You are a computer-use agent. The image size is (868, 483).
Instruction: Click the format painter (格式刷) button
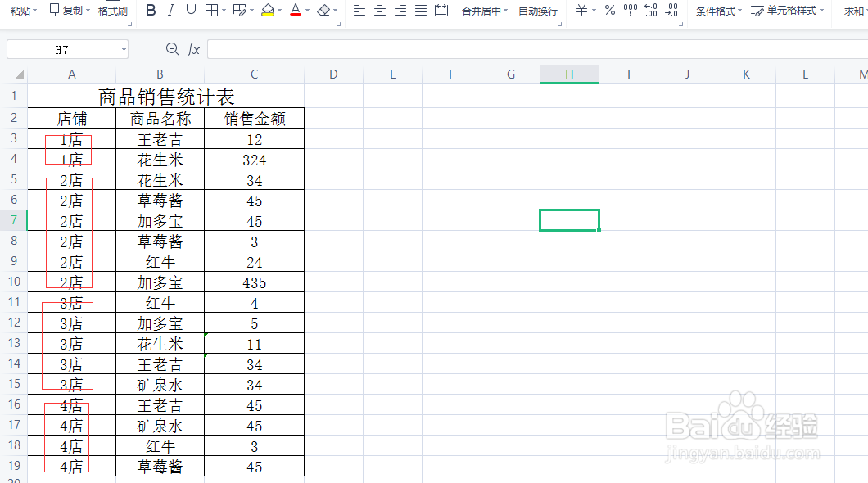point(112,11)
